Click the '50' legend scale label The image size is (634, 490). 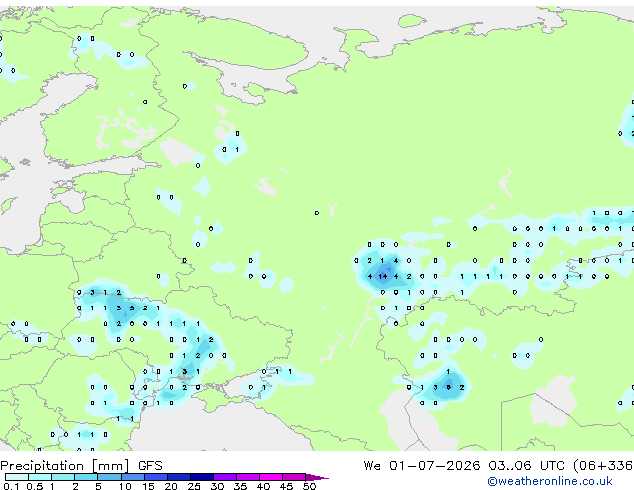pyautogui.click(x=309, y=486)
